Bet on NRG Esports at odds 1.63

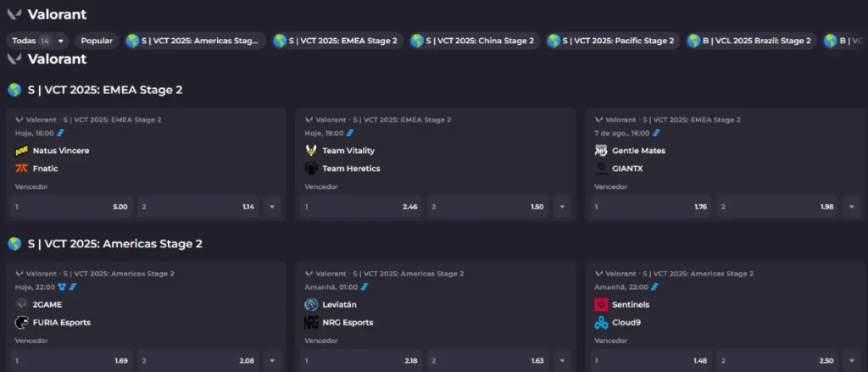click(488, 361)
